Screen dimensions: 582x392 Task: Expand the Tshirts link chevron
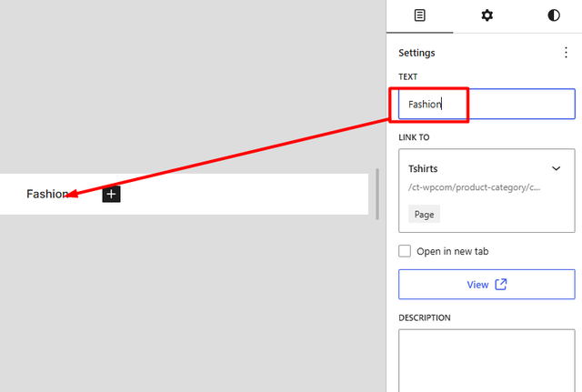(556, 168)
